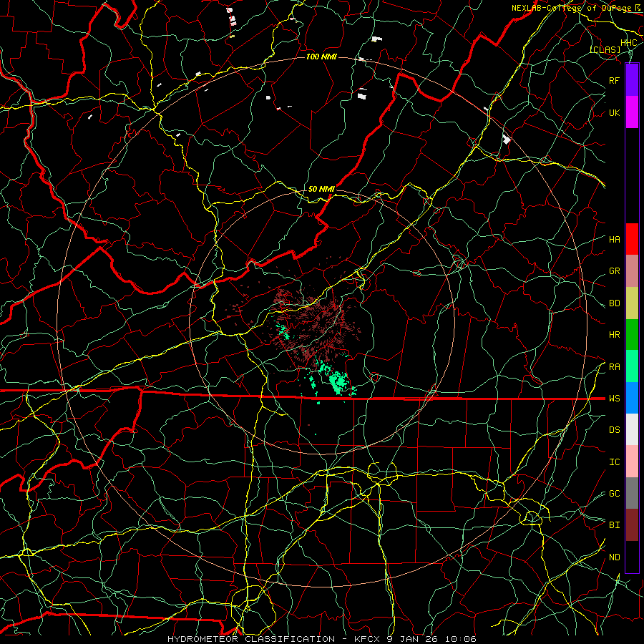
Task: Click the large white echo near northeast range ring
Action: (507, 140)
